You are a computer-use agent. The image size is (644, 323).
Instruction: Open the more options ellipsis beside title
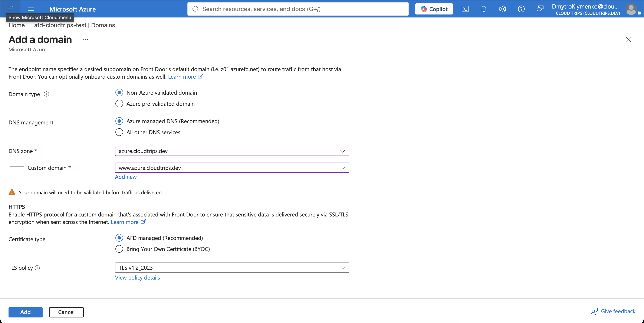coord(85,40)
